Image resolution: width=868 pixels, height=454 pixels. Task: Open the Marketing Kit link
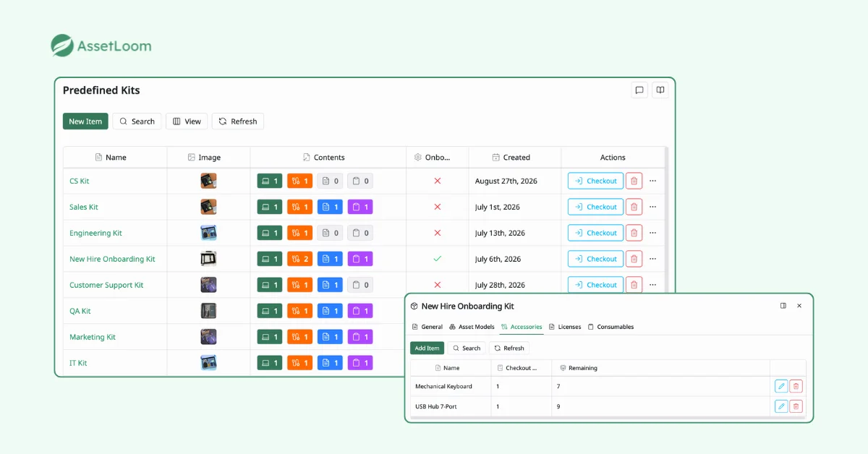[93, 337]
